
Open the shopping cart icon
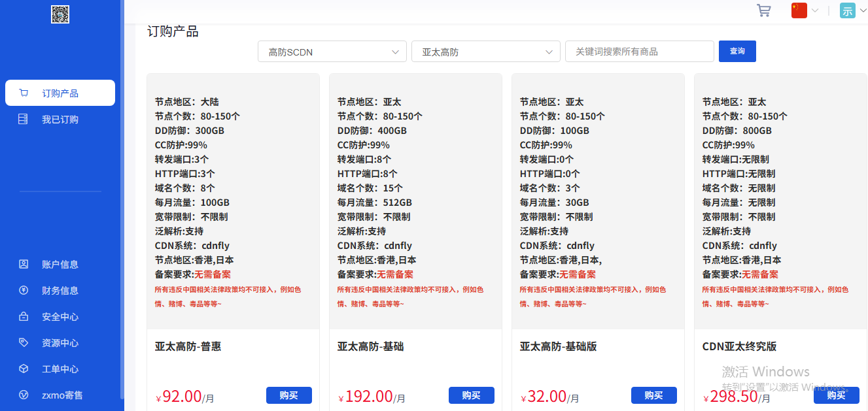coord(763,10)
